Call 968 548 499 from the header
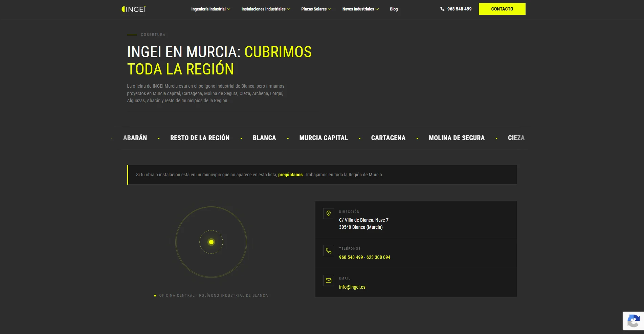Screen dimensions: 644x334 [x=459, y=9]
